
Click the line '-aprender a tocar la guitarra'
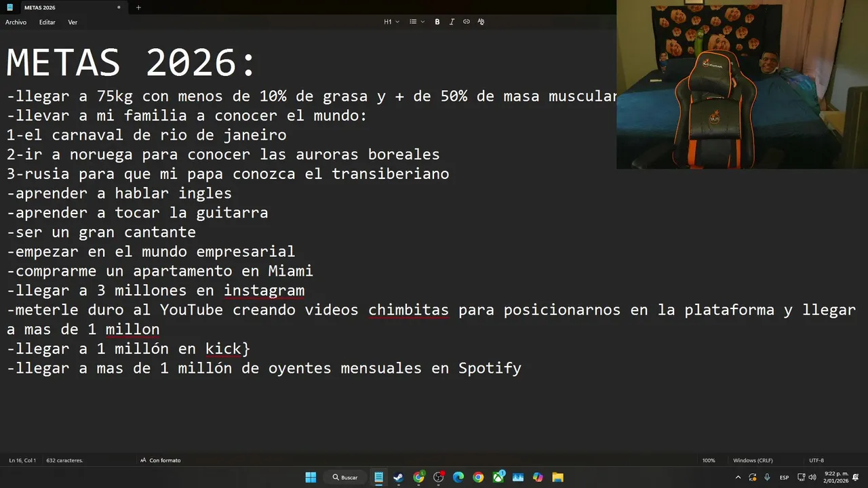[138, 213]
